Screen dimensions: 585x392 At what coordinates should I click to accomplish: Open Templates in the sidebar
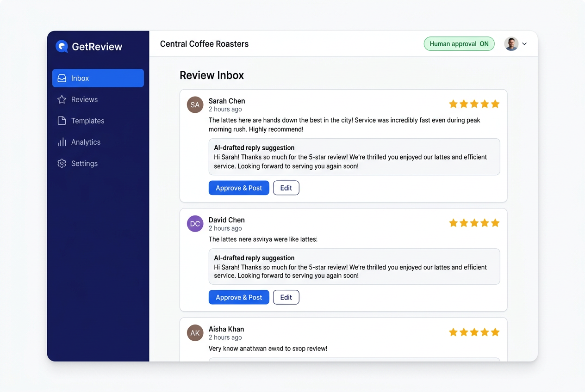(x=98, y=121)
